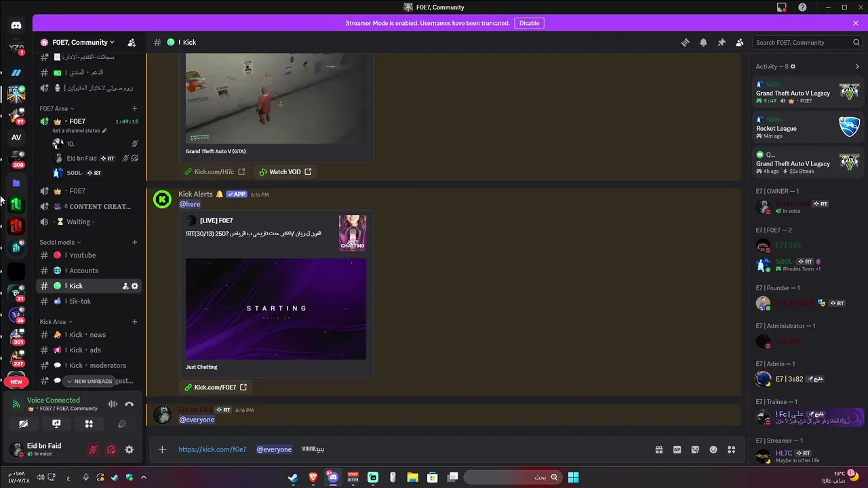This screenshot has width=868, height=488.
Task: View Rocket League activity card
Action: coord(808,127)
